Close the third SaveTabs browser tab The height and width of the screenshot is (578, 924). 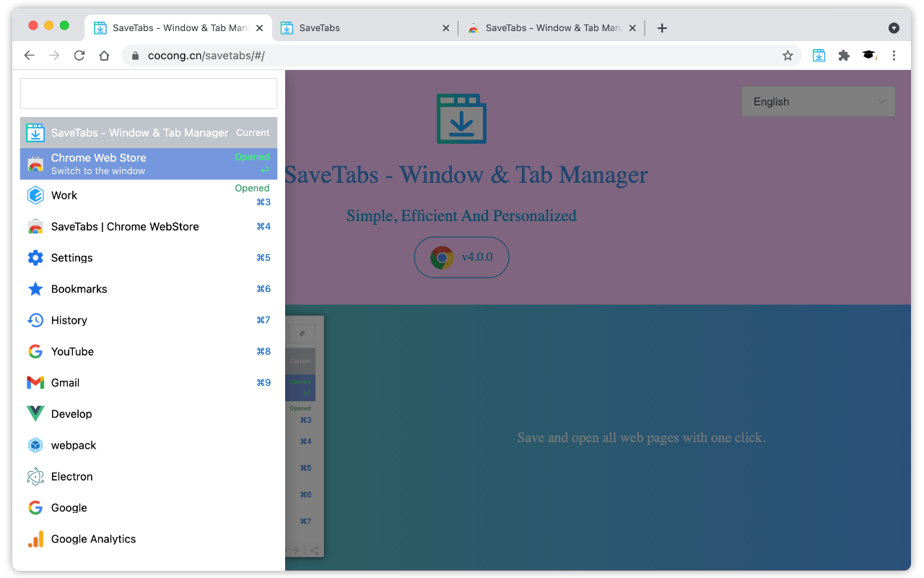(x=632, y=28)
